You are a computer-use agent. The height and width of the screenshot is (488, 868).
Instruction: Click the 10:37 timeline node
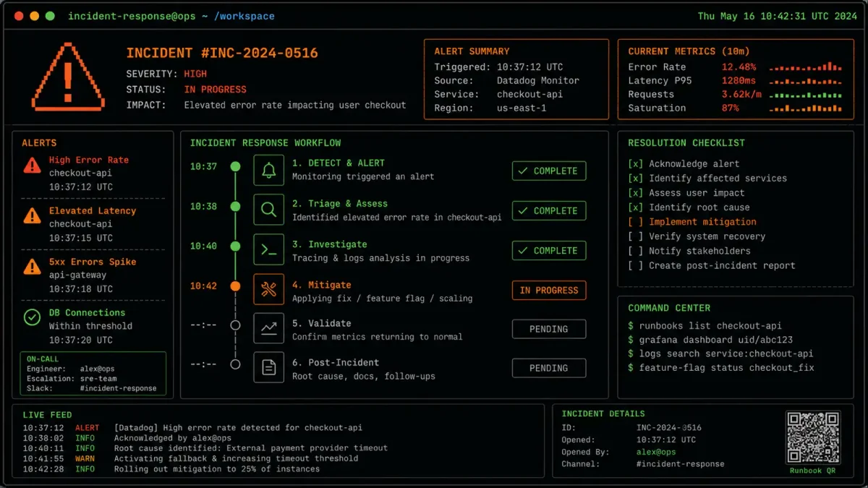[234, 167]
